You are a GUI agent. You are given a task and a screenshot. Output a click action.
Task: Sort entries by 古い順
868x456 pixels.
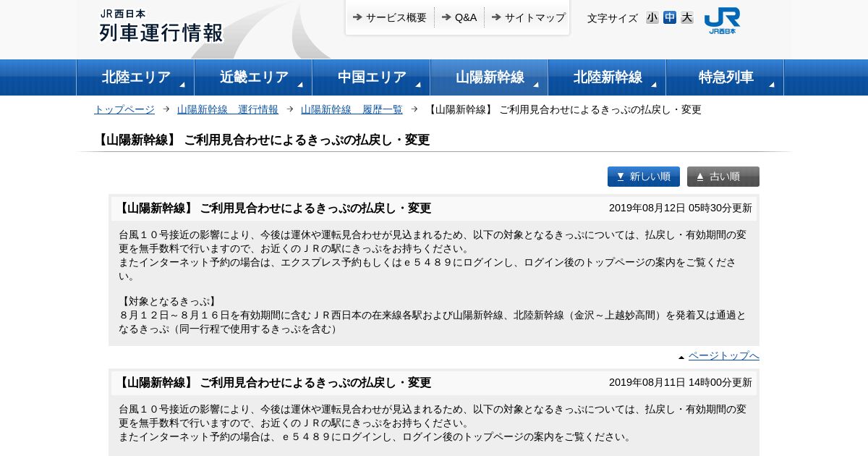(x=723, y=177)
